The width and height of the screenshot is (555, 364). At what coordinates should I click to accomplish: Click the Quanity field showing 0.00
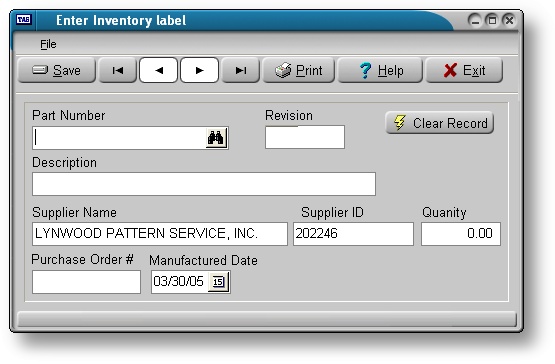click(461, 234)
